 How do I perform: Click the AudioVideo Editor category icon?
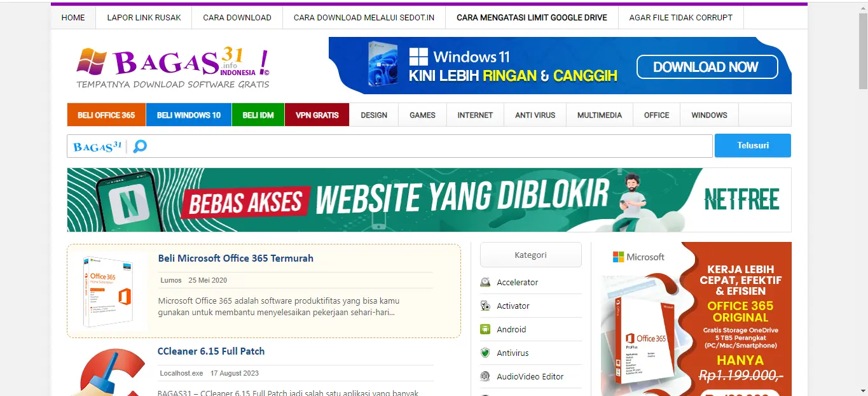486,376
